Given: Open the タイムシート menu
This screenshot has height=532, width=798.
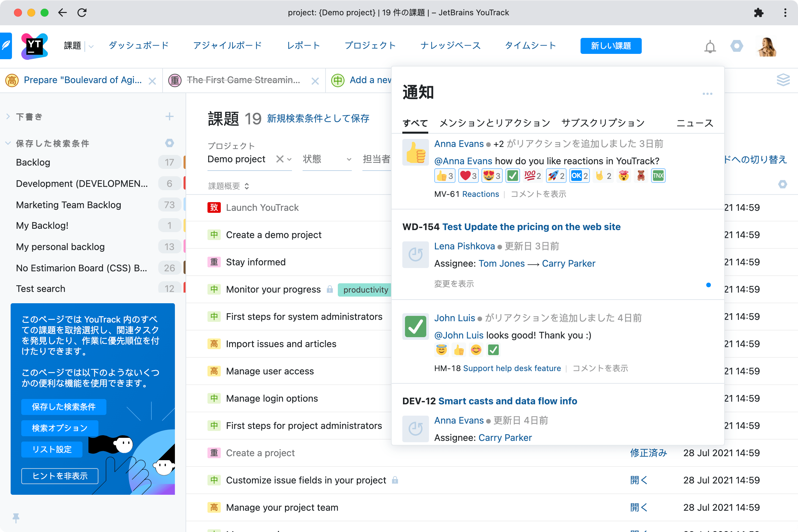Looking at the screenshot, I should 531,46.
